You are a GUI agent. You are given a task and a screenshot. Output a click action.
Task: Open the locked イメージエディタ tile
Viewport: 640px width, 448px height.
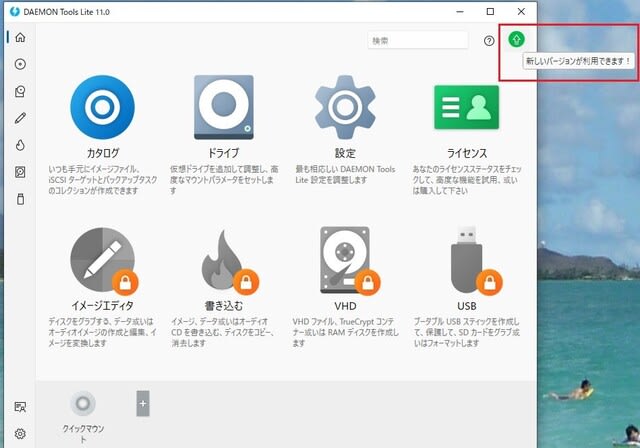103,260
